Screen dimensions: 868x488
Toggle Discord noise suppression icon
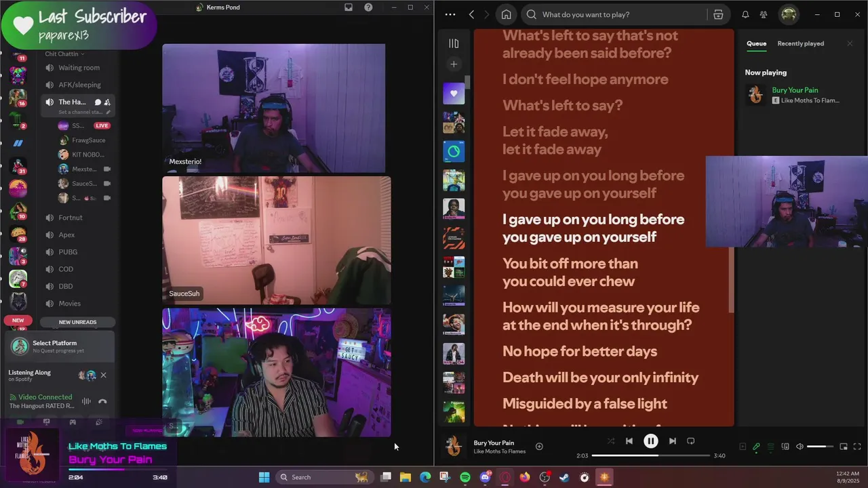point(86,401)
